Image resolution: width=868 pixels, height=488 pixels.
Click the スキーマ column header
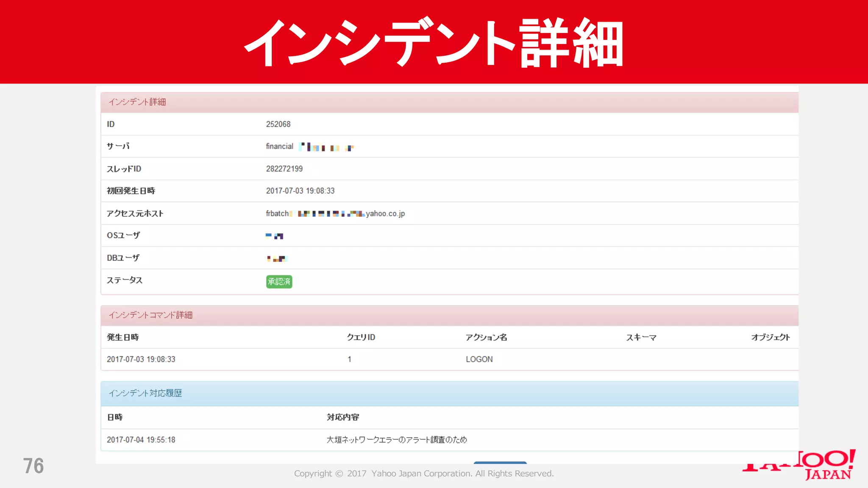click(x=641, y=337)
